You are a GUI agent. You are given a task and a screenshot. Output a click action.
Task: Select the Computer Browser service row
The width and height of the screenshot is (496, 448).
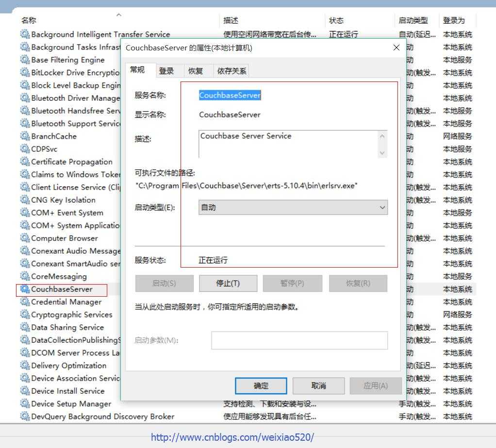click(x=70, y=238)
